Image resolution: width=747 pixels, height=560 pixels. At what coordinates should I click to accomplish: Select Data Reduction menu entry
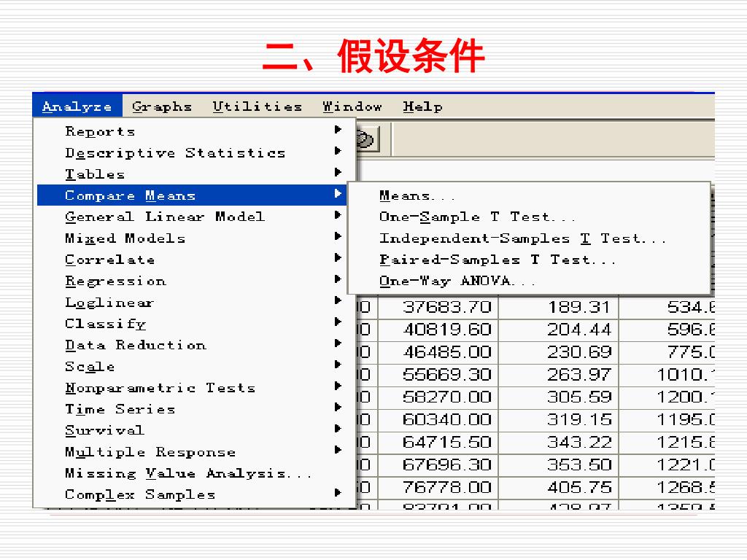point(190,345)
